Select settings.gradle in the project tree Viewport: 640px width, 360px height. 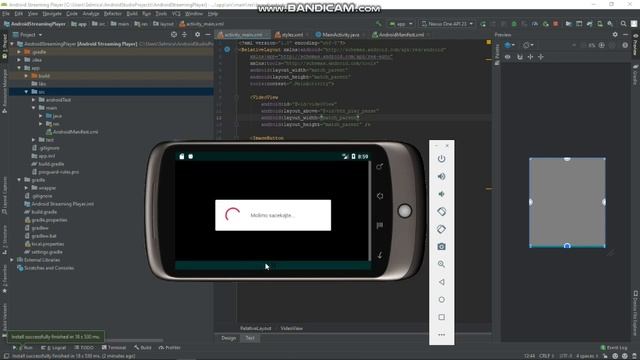click(x=43, y=252)
